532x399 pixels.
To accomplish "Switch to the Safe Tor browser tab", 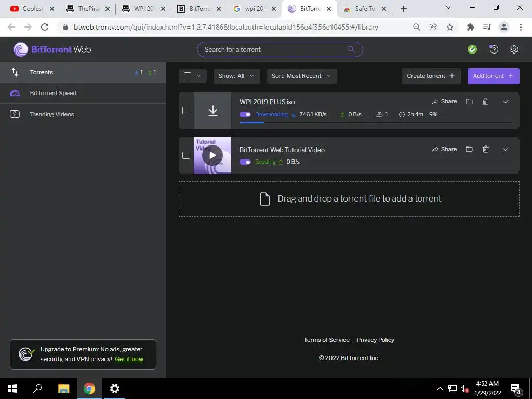I will pyautogui.click(x=365, y=9).
